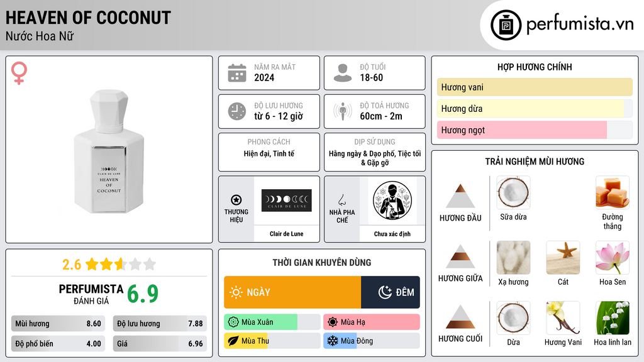Click the sillage icon beside Độ toả hương

[x=343, y=111]
